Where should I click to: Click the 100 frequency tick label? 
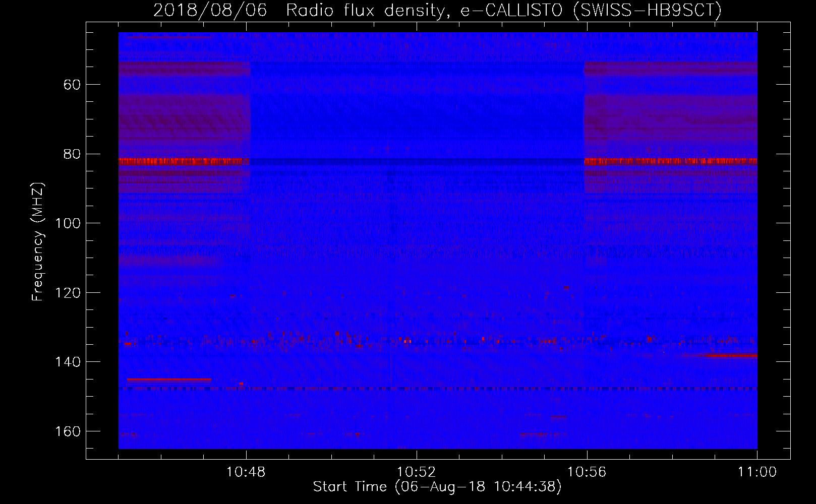68,223
